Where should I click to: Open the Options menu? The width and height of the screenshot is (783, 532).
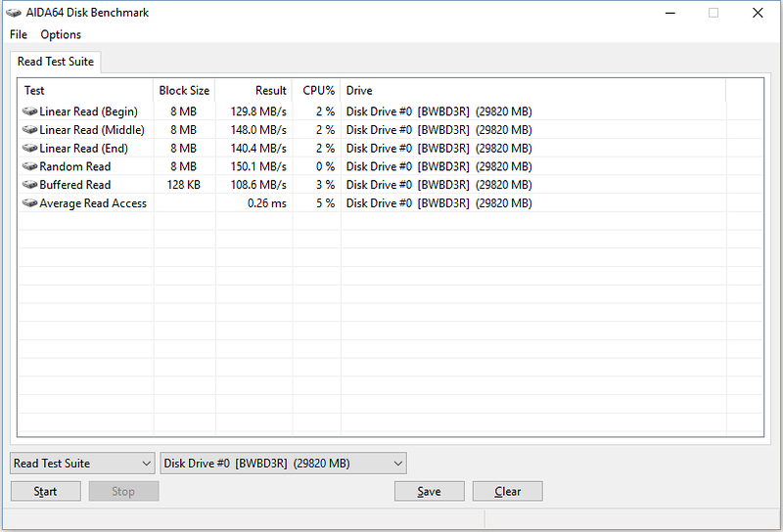point(61,34)
